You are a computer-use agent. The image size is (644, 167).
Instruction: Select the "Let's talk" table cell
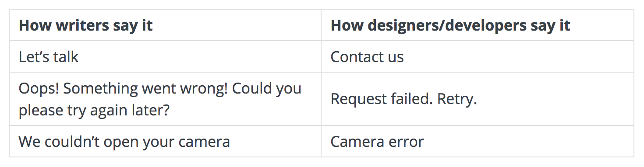pos(165,57)
